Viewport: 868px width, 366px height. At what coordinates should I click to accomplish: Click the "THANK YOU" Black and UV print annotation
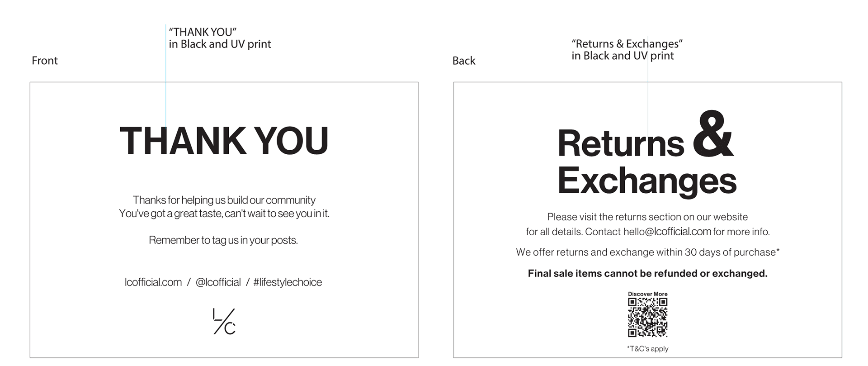220,38
